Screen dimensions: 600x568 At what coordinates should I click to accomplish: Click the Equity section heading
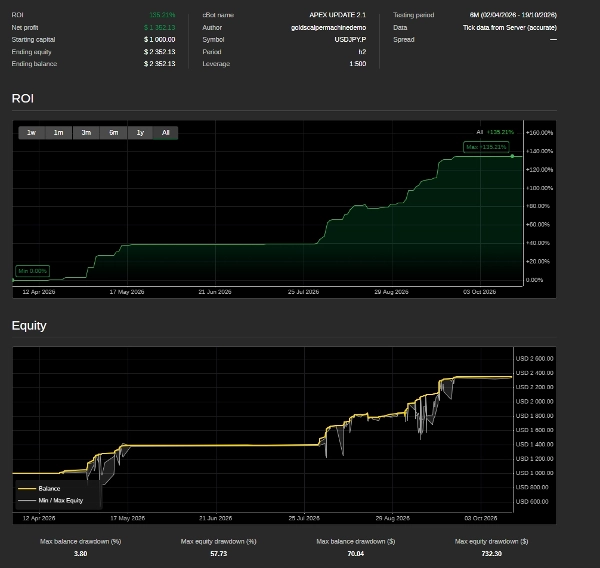coord(29,326)
